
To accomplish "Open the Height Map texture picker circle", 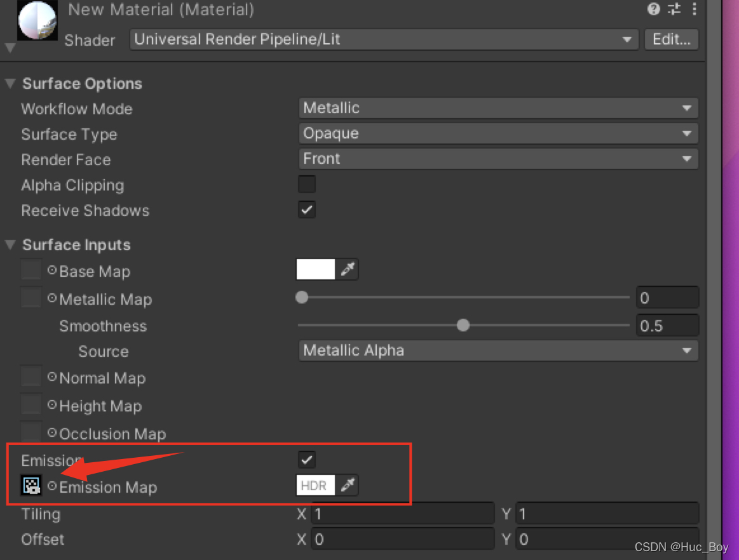I will click(x=52, y=404).
